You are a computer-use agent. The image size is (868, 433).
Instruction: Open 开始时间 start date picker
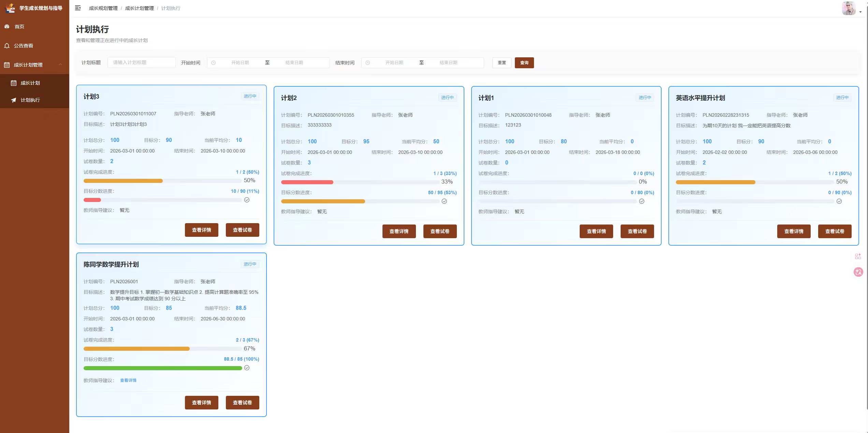click(x=240, y=62)
